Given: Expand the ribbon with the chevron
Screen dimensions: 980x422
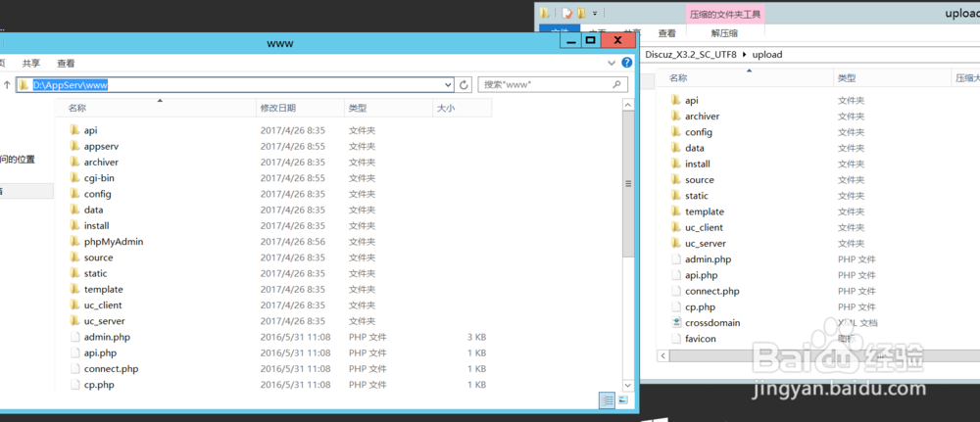Looking at the screenshot, I should 612,63.
